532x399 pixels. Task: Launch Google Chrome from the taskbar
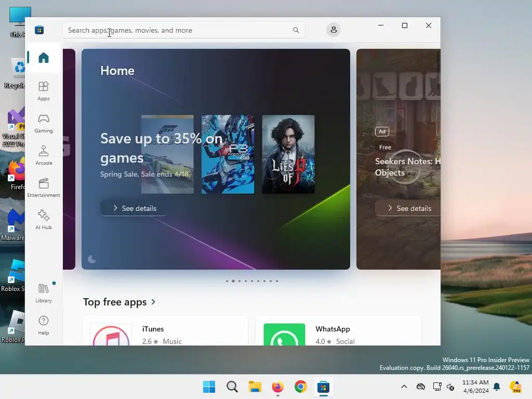[x=301, y=387]
